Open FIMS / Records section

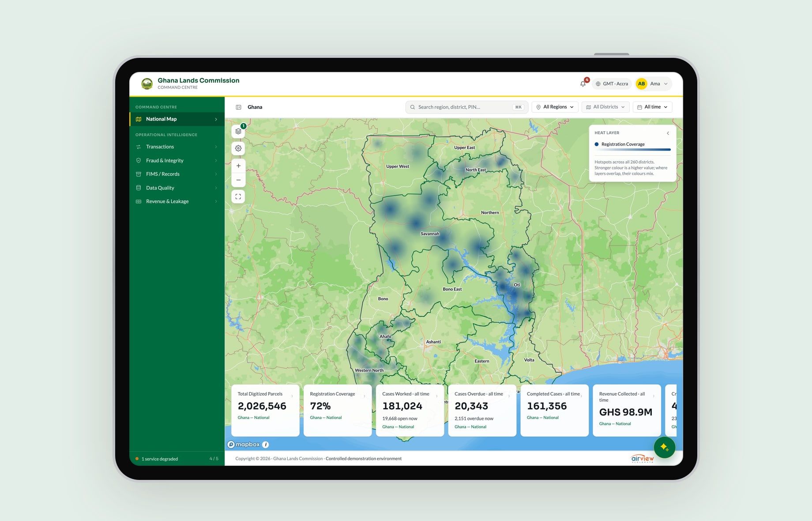coord(177,174)
